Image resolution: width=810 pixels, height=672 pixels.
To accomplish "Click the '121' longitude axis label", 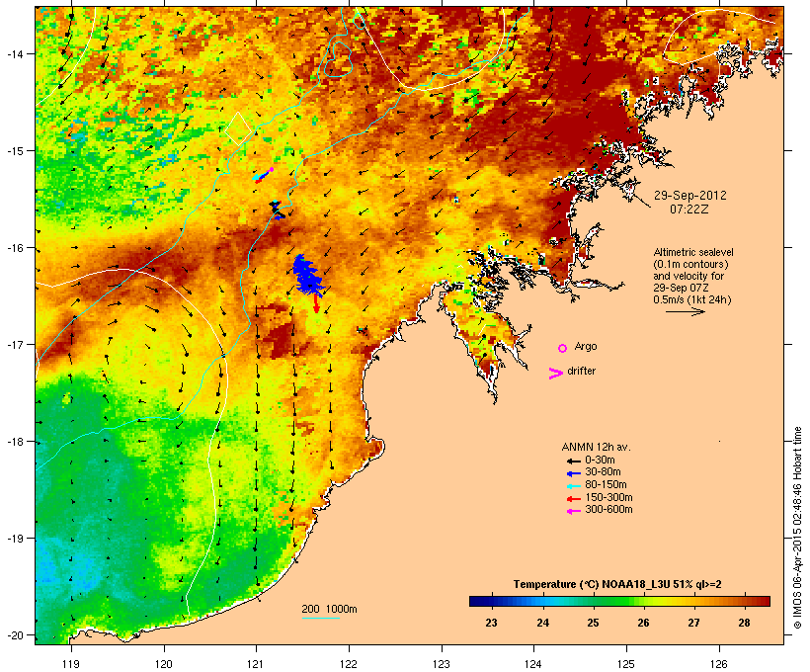I will 256,664.
